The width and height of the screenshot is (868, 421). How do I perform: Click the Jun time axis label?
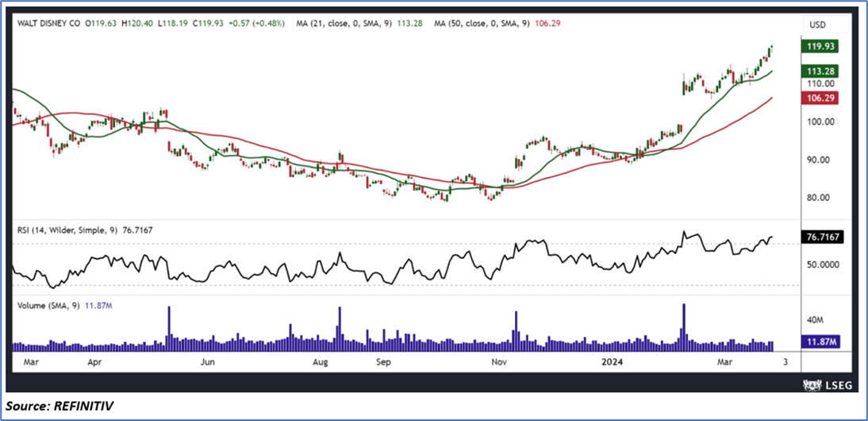point(208,362)
